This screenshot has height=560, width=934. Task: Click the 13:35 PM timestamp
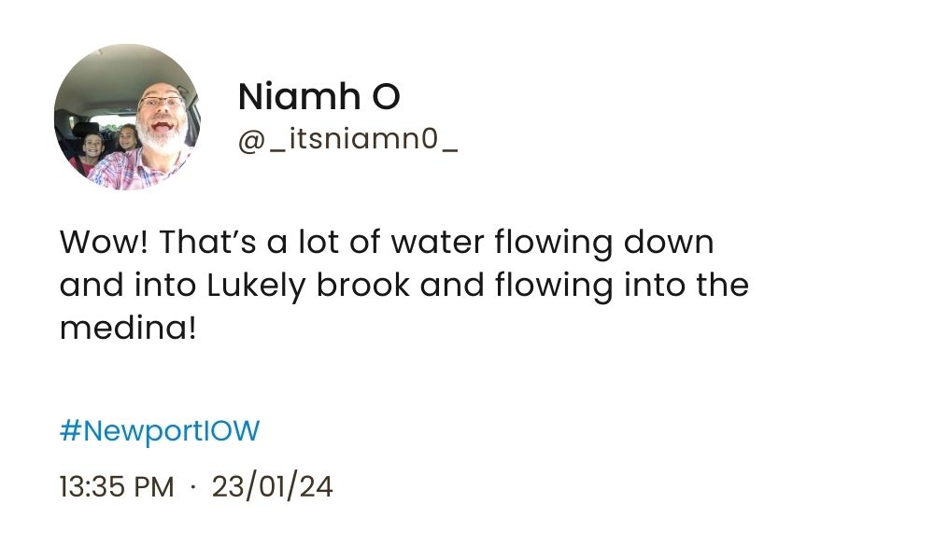pos(116,487)
